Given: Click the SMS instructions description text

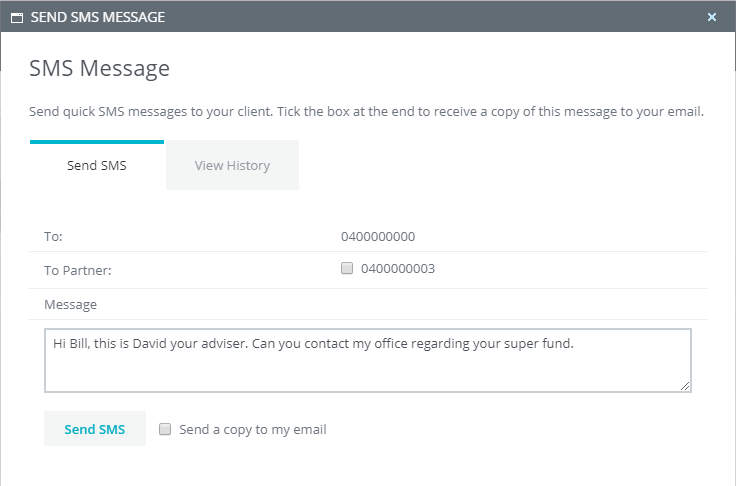Looking at the screenshot, I should pyautogui.click(x=366, y=111).
